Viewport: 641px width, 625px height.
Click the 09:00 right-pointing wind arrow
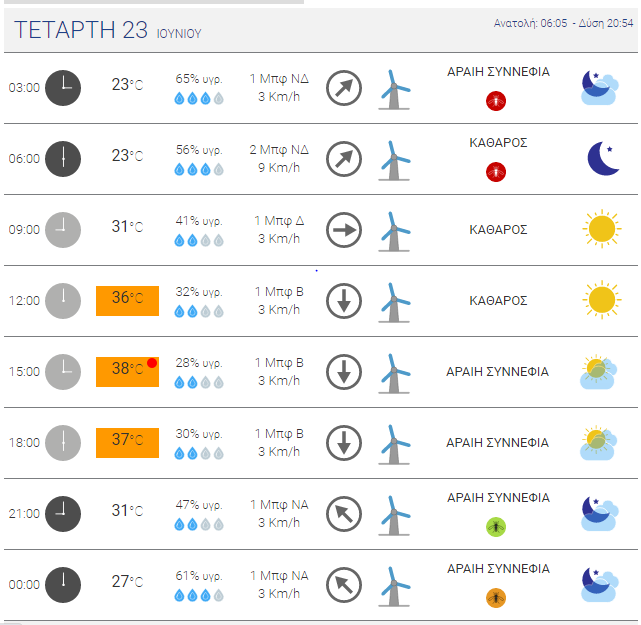(344, 230)
